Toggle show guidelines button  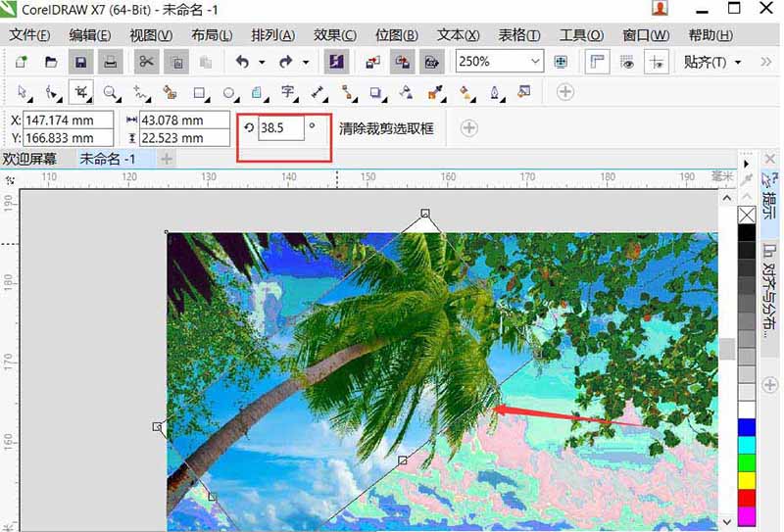click(657, 62)
